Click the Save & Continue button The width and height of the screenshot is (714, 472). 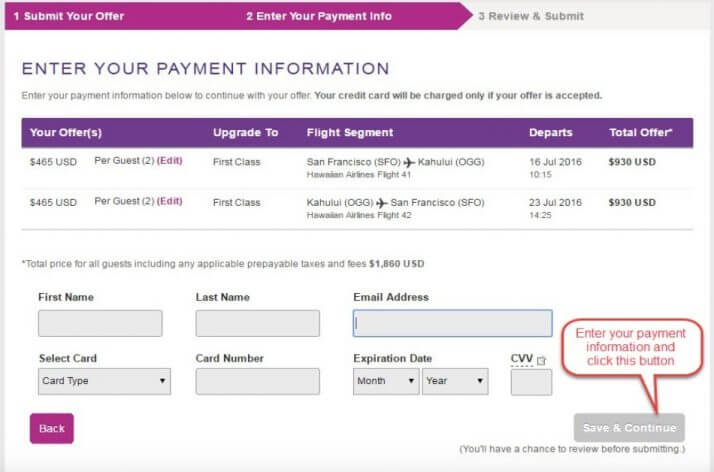[x=629, y=428]
